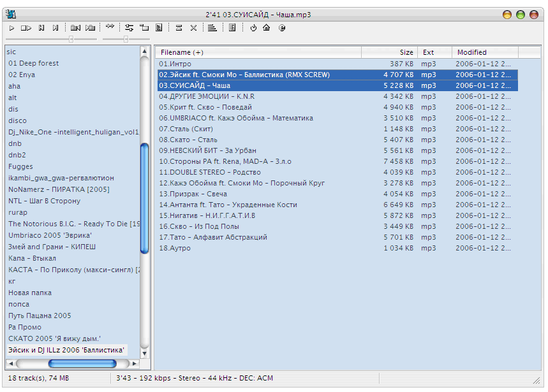Open the 'Новая папка' folder
548x392 pixels.
pos(30,293)
